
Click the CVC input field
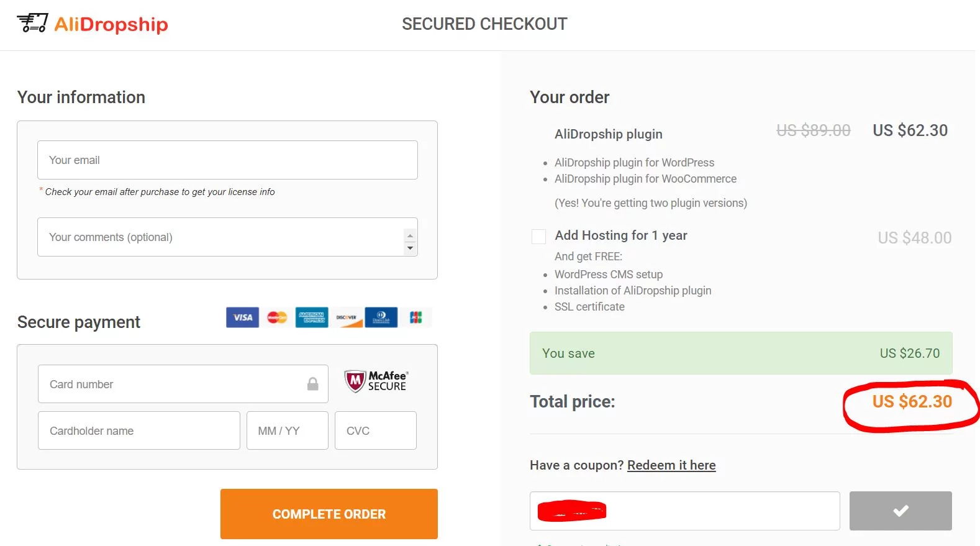375,430
